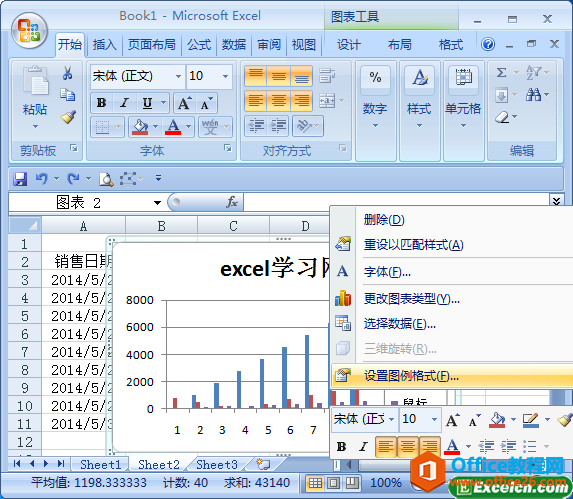Apply mini toolbar red font color
The height and width of the screenshot is (499, 573).
452,446
